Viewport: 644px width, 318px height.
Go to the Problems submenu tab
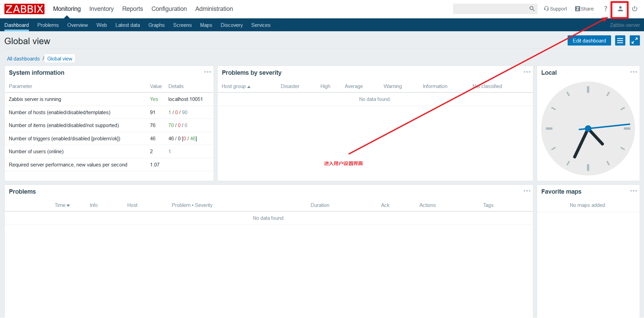pos(48,25)
